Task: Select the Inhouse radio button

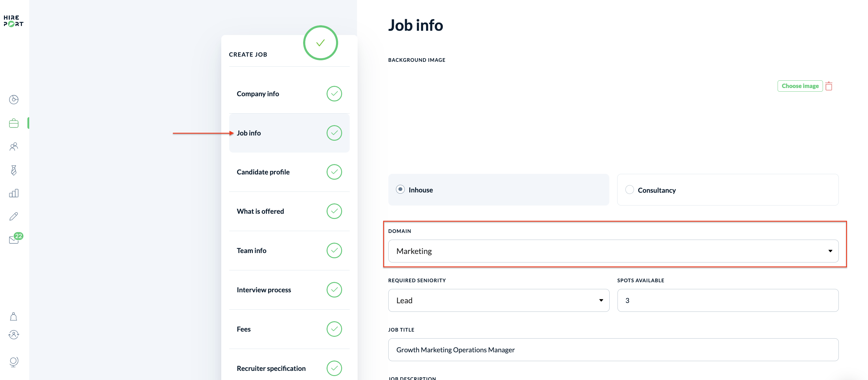Action: (400, 189)
